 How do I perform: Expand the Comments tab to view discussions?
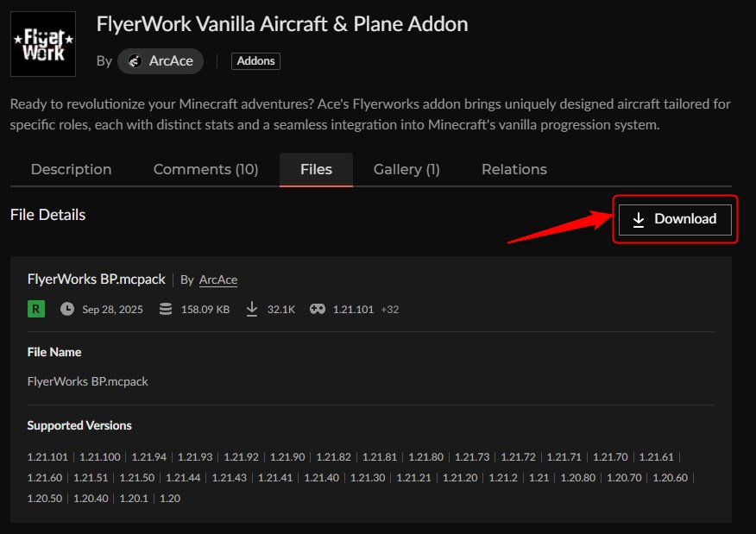[205, 169]
